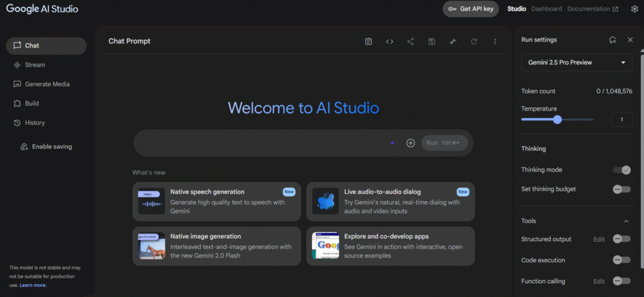Open Chat Prompt three-dot more menu
This screenshot has height=297, width=644.
click(495, 41)
